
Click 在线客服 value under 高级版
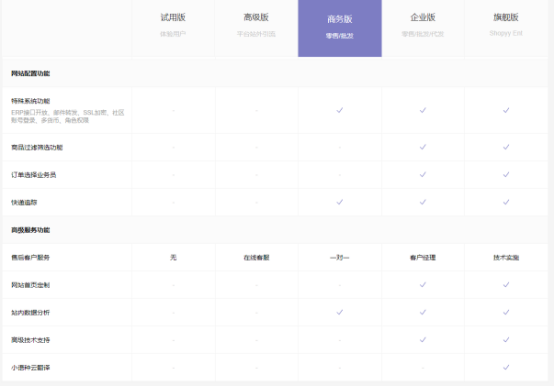coord(257,258)
